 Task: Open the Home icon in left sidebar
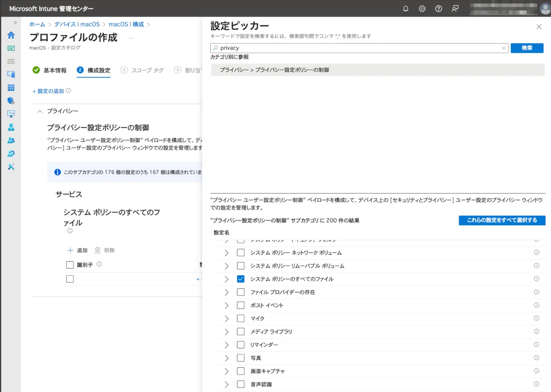click(x=11, y=35)
